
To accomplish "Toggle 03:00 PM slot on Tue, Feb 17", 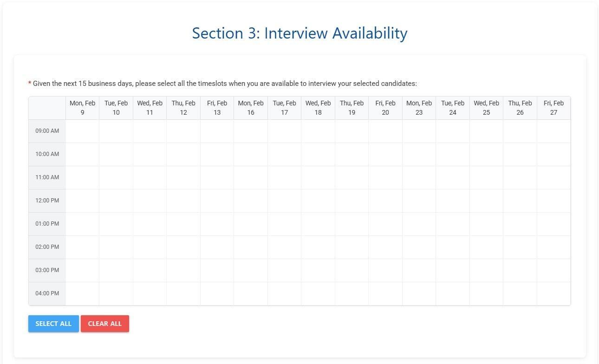I will pyautogui.click(x=284, y=270).
